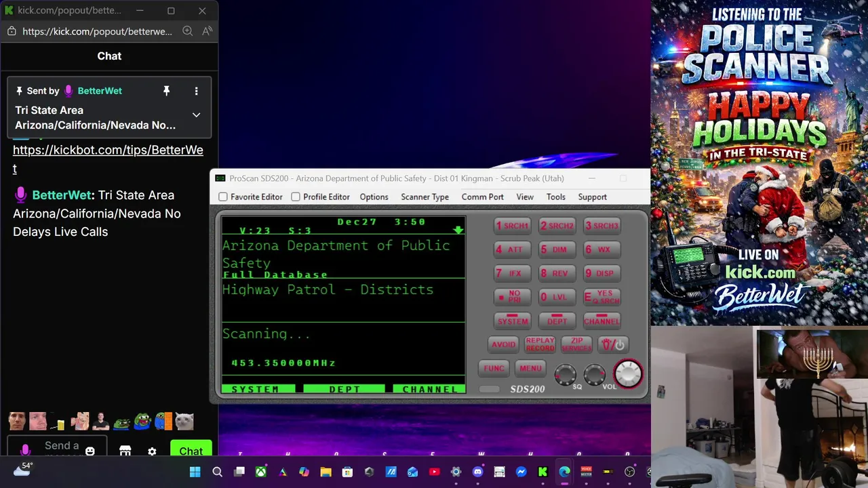This screenshot has height=488, width=868.
Task: Open File Explorer from taskbar
Action: (x=325, y=472)
